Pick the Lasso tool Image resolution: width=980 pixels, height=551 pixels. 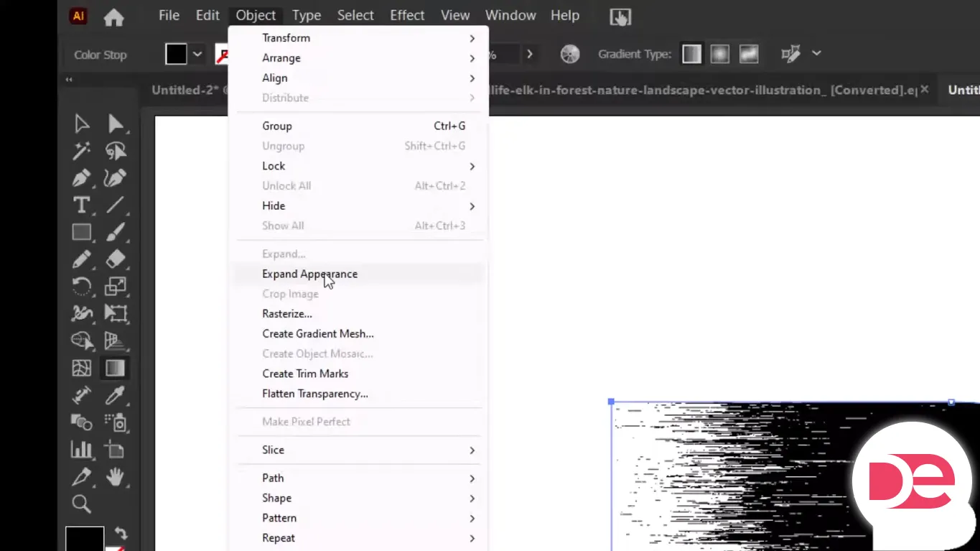coord(116,151)
